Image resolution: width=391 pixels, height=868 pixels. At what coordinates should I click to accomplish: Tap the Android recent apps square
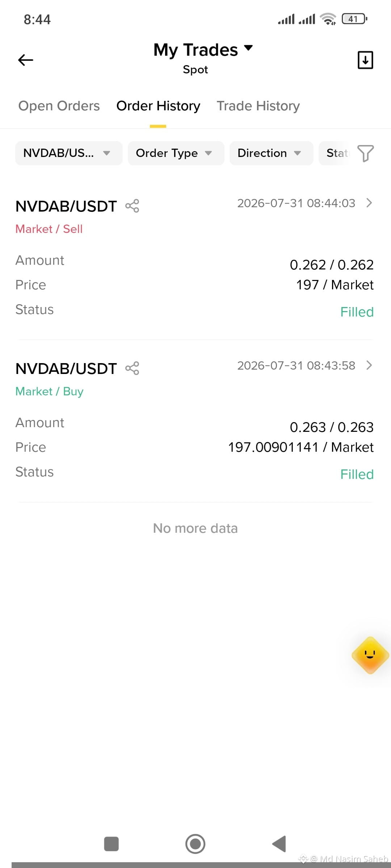[x=112, y=844]
